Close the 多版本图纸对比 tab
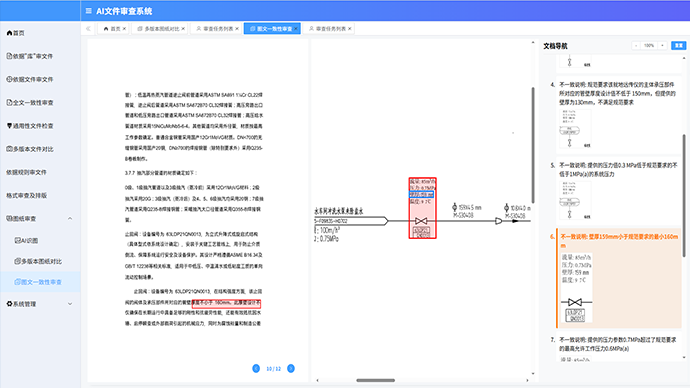 [183, 29]
